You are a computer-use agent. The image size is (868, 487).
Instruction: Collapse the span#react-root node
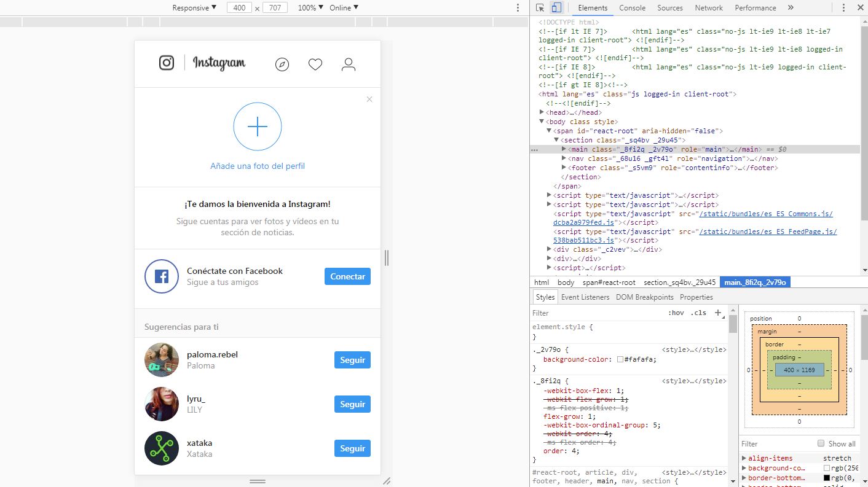click(x=549, y=131)
